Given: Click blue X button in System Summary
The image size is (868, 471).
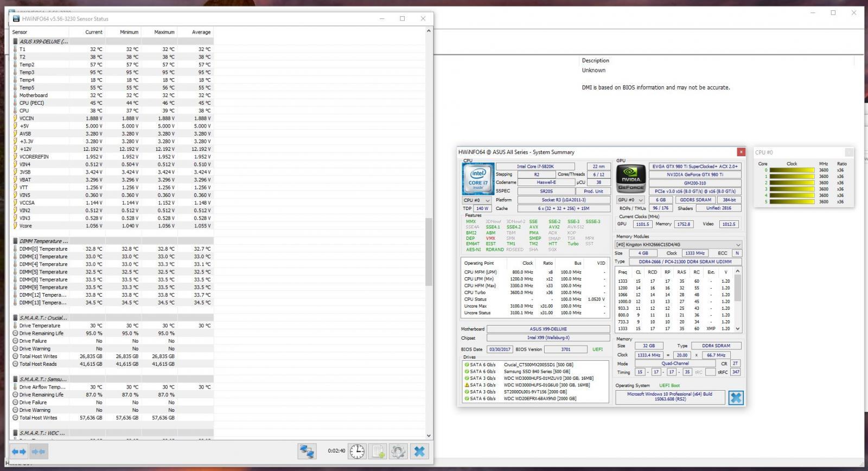Looking at the screenshot, I should click(736, 398).
